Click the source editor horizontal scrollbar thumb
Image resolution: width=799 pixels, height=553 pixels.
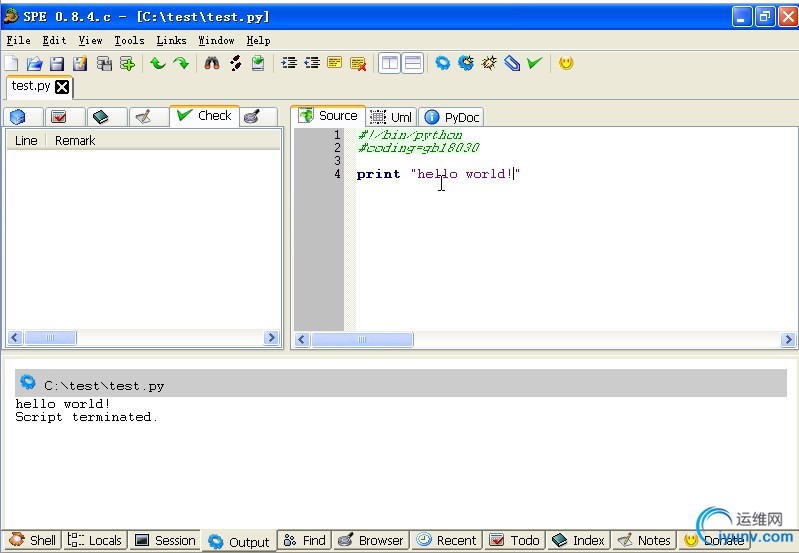362,339
